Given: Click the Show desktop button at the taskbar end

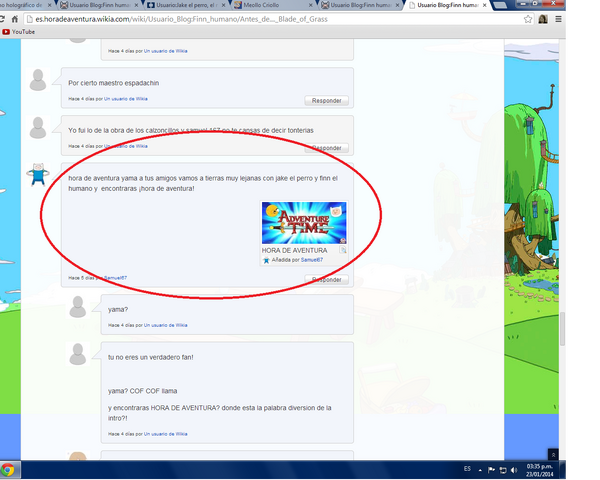Looking at the screenshot, I should (x=563, y=470).
